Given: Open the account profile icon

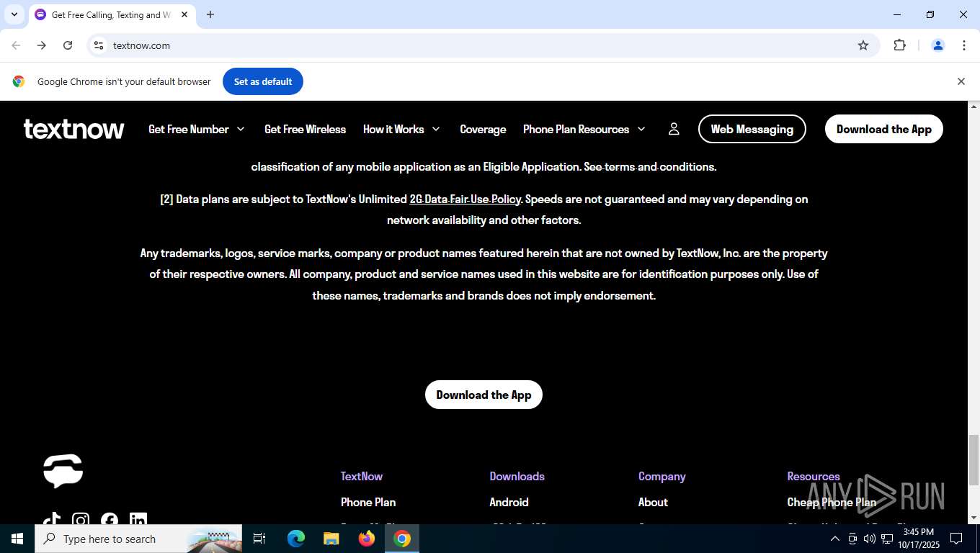Looking at the screenshot, I should pyautogui.click(x=674, y=129).
